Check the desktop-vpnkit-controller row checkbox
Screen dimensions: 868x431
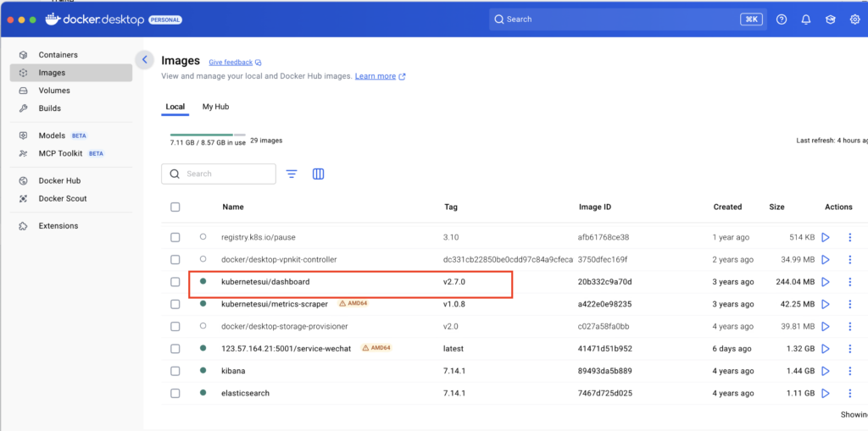point(175,259)
